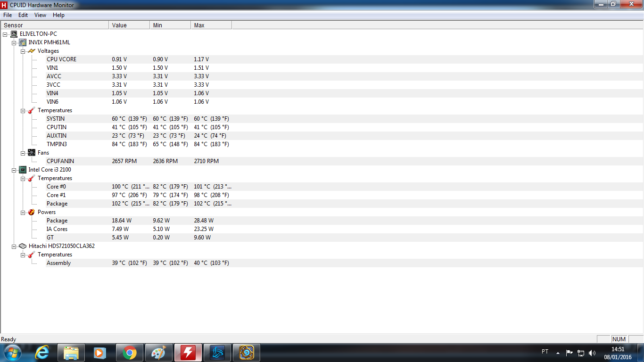Open the Battle.net app in taskbar
644x362 pixels.
coord(217,353)
